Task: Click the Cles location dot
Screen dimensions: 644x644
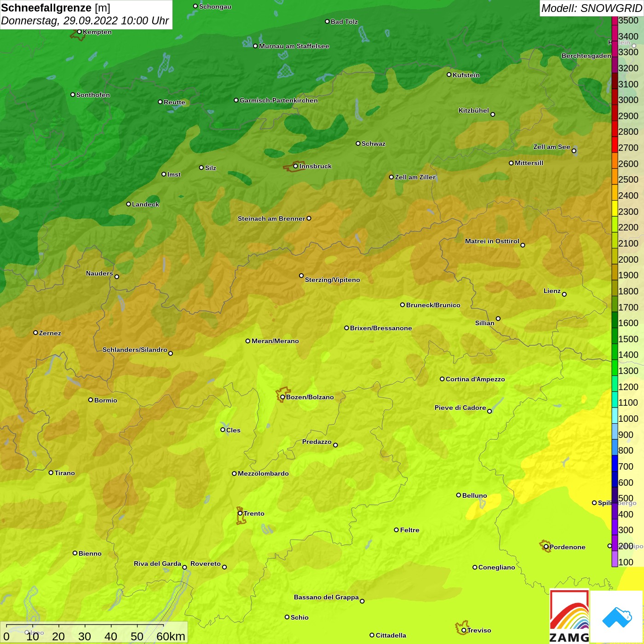Action: pyautogui.click(x=223, y=430)
